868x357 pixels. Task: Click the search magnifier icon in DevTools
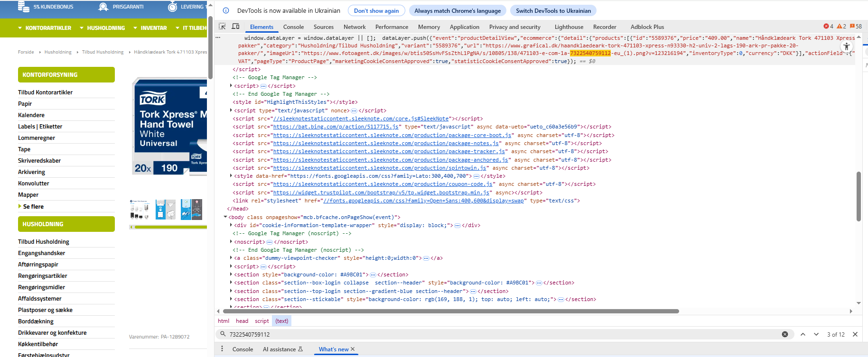pyautogui.click(x=223, y=334)
